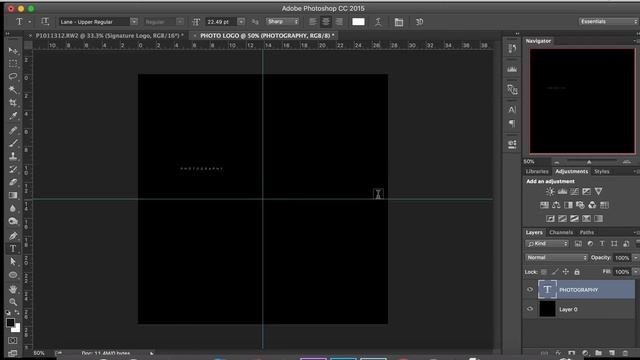Screen dimensions: 640x360
Task: Toggle lock transparent pixels
Action: 544,272
